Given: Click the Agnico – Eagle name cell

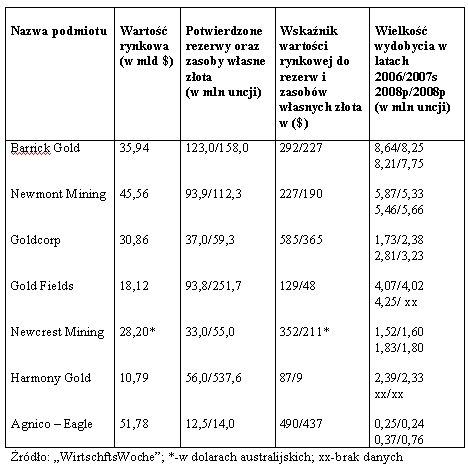Looking at the screenshot, I should (x=52, y=424).
